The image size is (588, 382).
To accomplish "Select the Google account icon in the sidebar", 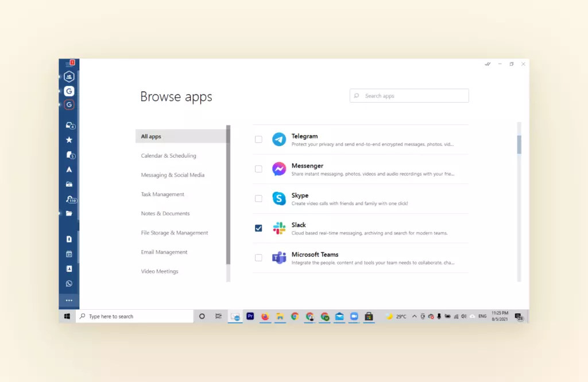I will tap(69, 91).
